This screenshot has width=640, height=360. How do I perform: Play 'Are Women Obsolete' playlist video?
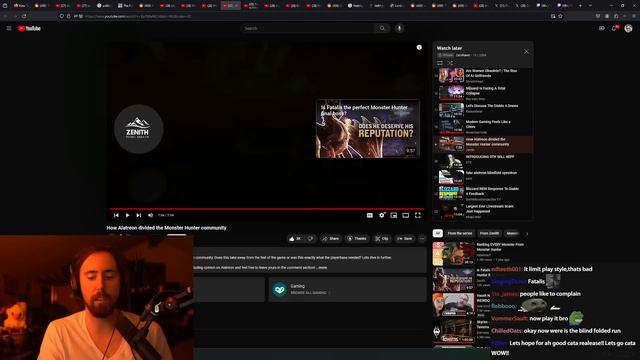(483, 76)
